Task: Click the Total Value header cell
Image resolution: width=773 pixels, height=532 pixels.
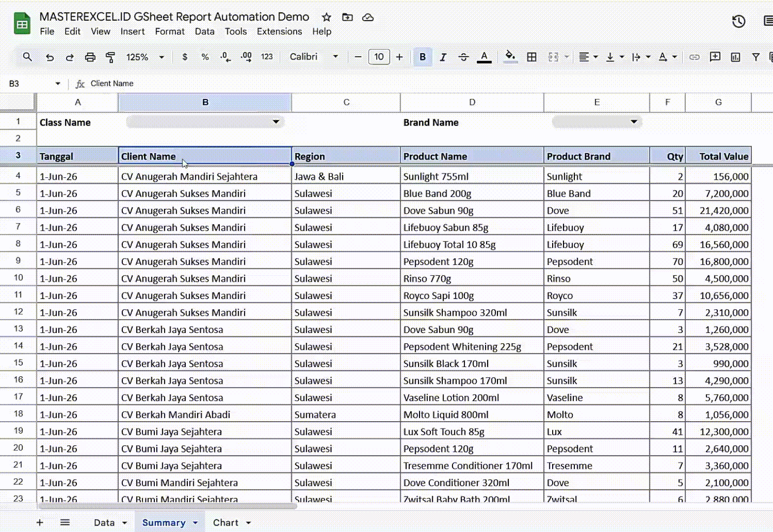Action: pyautogui.click(x=718, y=156)
